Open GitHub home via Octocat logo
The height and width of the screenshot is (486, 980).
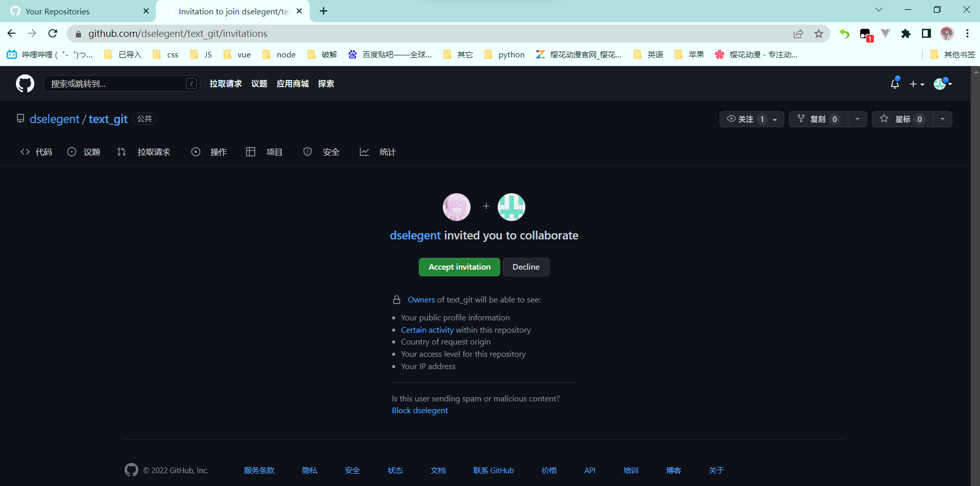point(25,84)
